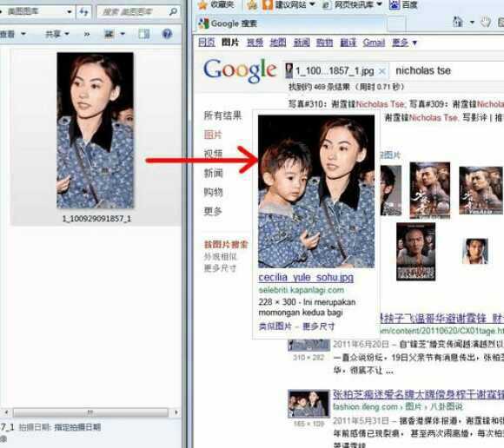Click the favorites star icon in browser

(202, 4)
